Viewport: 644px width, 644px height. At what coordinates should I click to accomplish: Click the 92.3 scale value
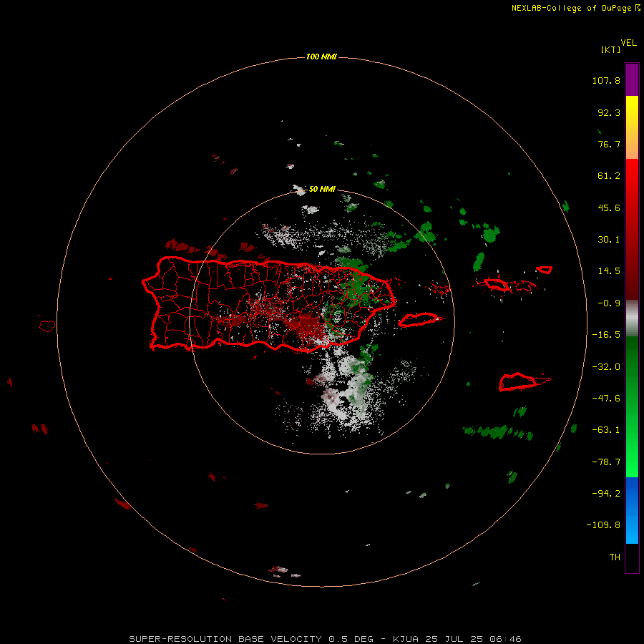coord(609,112)
